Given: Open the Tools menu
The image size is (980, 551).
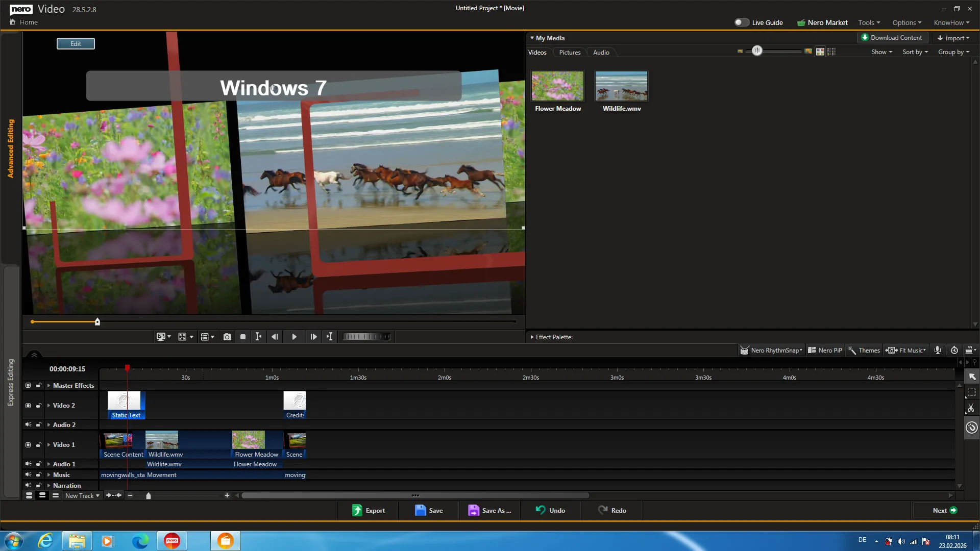Looking at the screenshot, I should point(869,22).
